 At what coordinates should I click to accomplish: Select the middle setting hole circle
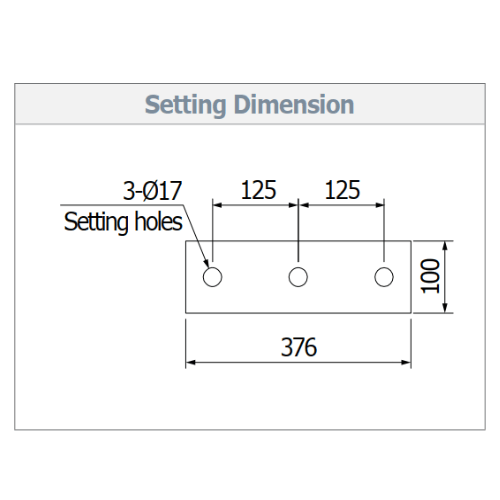coord(298,277)
